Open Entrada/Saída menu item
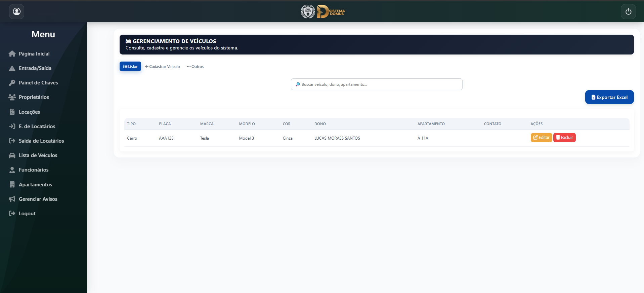Viewport: 644px width, 293px height. point(35,68)
